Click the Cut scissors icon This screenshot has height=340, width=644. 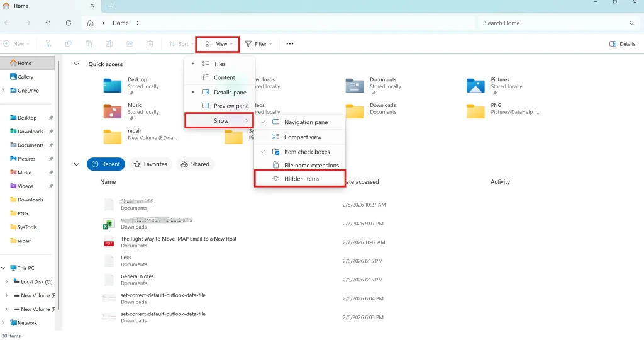[48, 43]
